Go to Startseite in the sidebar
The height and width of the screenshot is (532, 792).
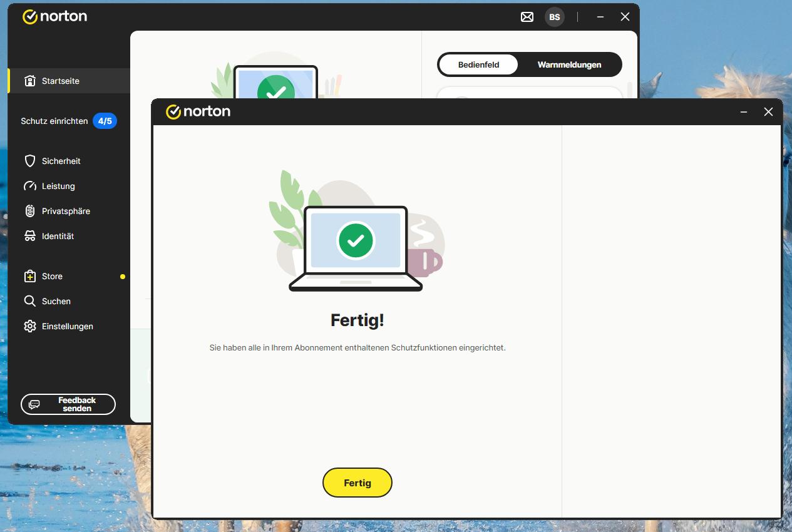(60, 81)
